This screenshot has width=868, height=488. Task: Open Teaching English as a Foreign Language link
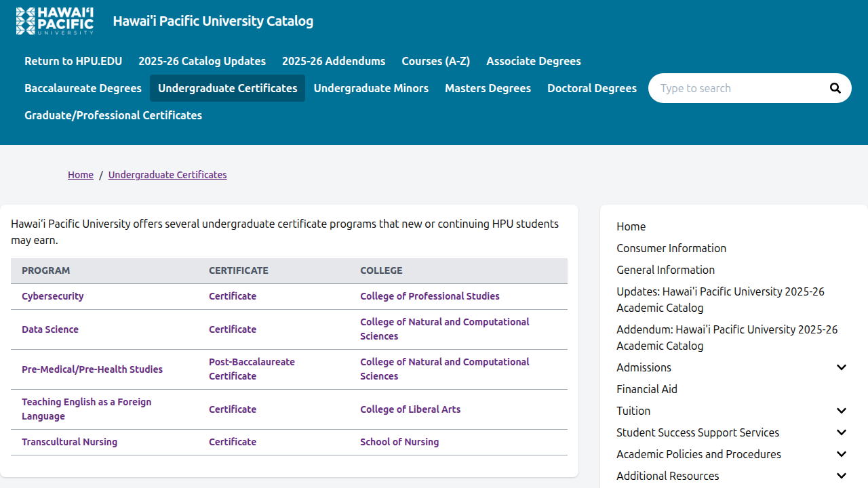[x=87, y=409]
